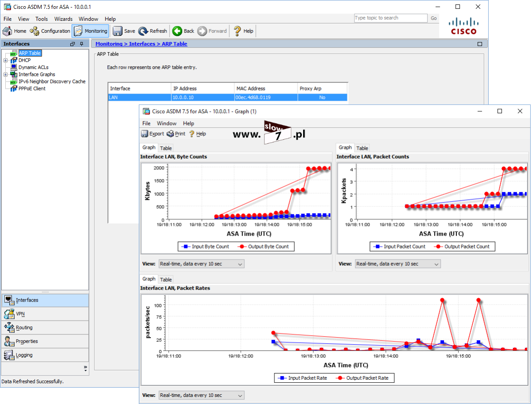This screenshot has width=532, height=404.
Task: Click the Go search button
Action: [x=433, y=18]
